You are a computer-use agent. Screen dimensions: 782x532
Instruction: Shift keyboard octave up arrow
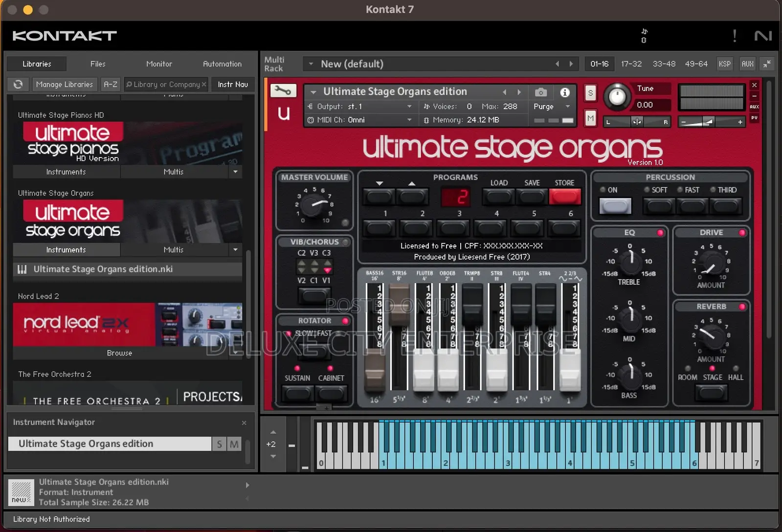pos(273,432)
